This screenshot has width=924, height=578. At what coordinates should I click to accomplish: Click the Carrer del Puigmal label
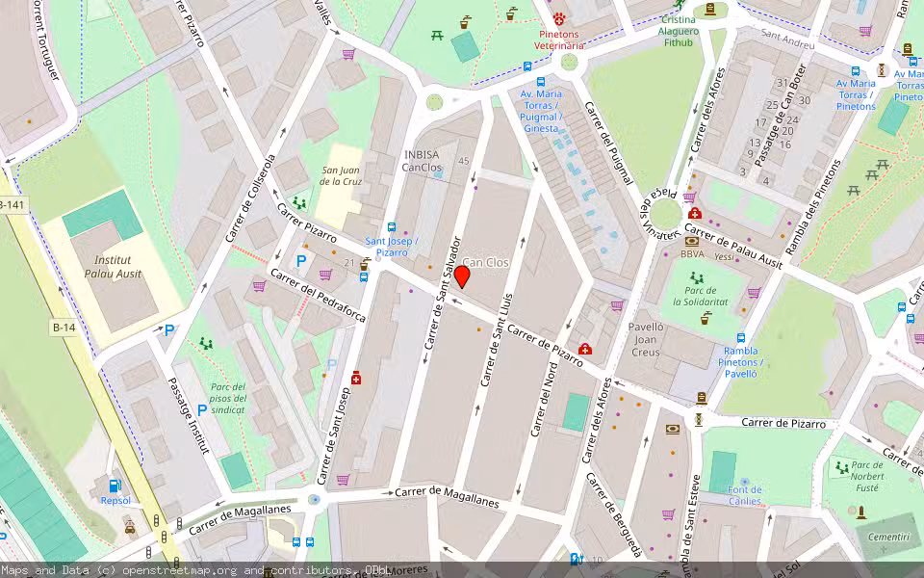608,144
